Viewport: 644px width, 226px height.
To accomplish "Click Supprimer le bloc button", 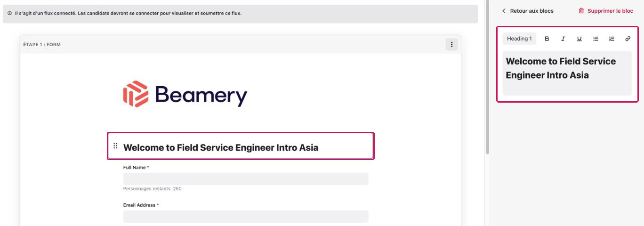I will [606, 11].
